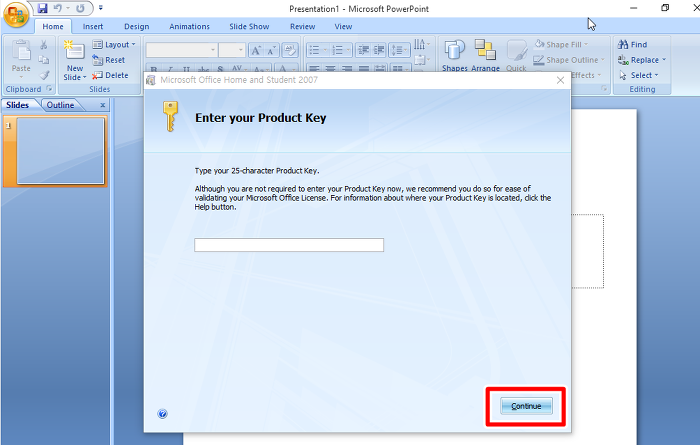
Task: Restore down the PowerPoint window
Action: tap(665, 8)
